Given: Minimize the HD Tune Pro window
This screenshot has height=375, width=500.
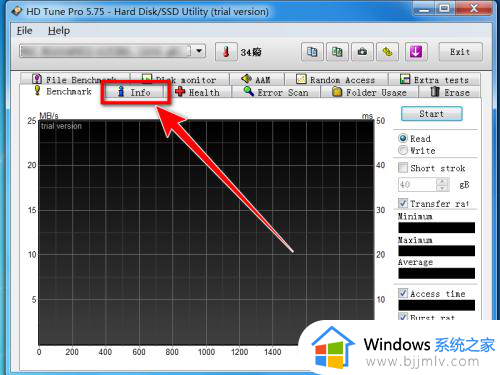Looking at the screenshot, I should (424, 9).
